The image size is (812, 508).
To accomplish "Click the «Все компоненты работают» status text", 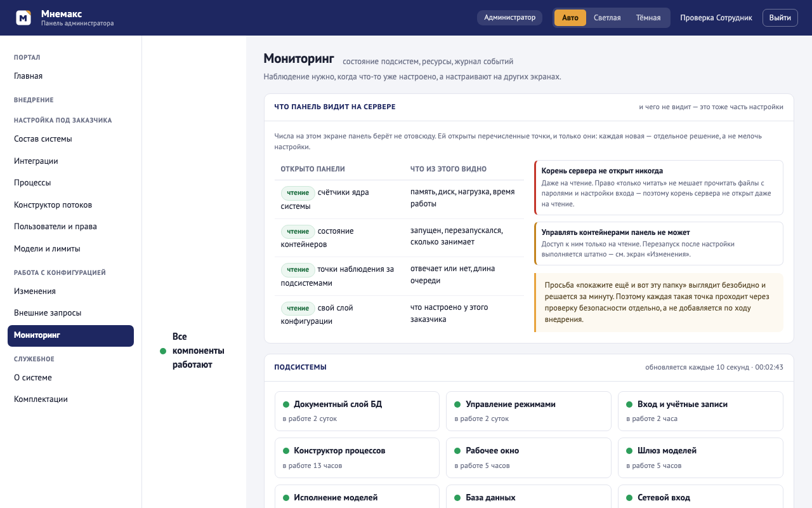I will [x=199, y=351].
